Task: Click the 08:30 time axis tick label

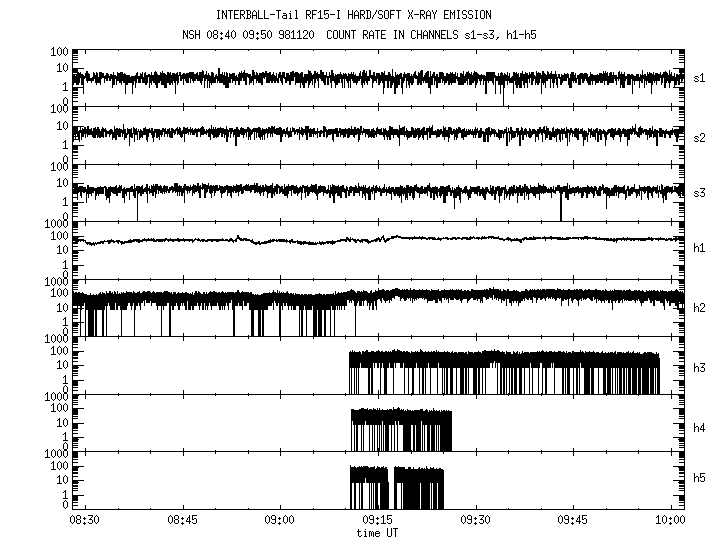Action: click(83, 521)
